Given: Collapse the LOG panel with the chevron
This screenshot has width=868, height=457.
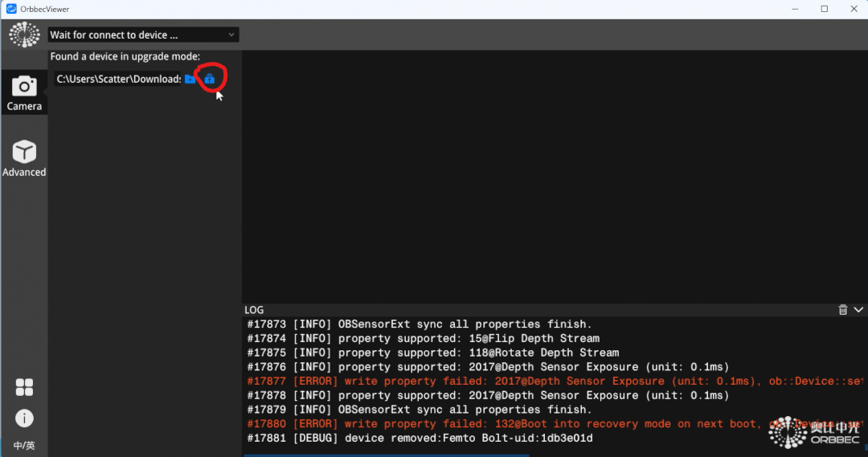Looking at the screenshot, I should [x=858, y=309].
